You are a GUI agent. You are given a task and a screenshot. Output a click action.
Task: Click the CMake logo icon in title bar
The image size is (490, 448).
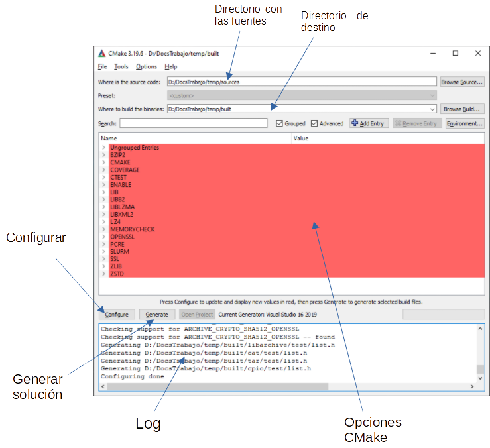click(102, 54)
